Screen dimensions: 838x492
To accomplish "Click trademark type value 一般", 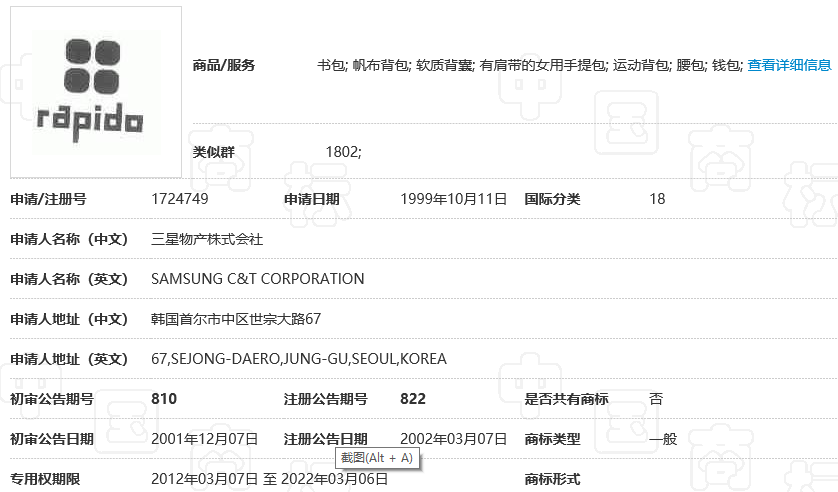I will [x=663, y=439].
